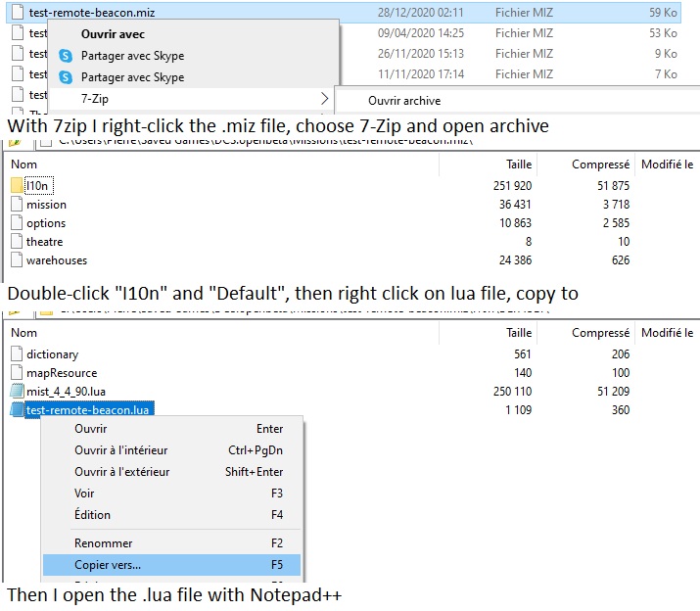Viewport: 700px width, 611px height.
Task: Choose Voir in context menu
Action: click(x=172, y=493)
